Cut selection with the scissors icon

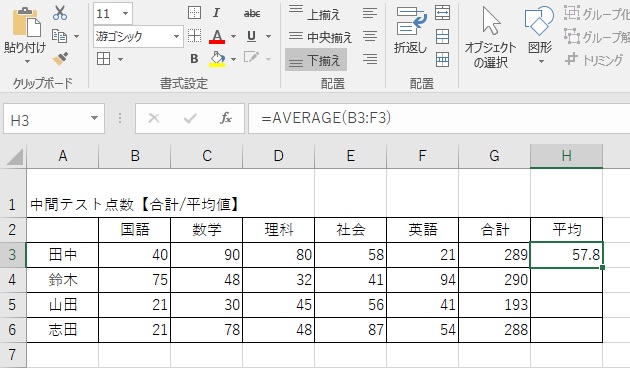pyautogui.click(x=60, y=13)
